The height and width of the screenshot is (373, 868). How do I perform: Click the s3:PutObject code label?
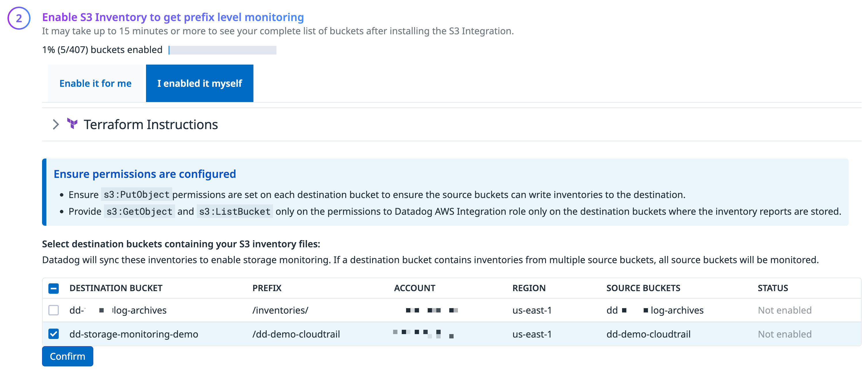pyautogui.click(x=137, y=195)
